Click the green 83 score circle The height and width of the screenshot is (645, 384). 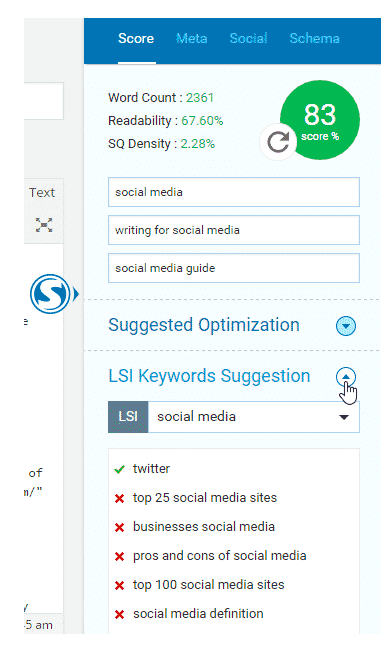click(x=320, y=120)
